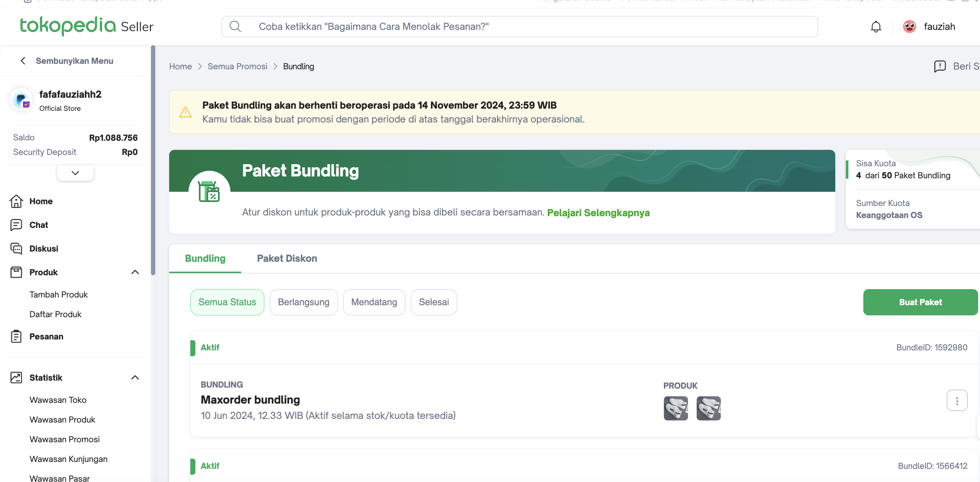Open the Maxorder bundling three-dot menu
980x482 pixels.
[x=957, y=400]
